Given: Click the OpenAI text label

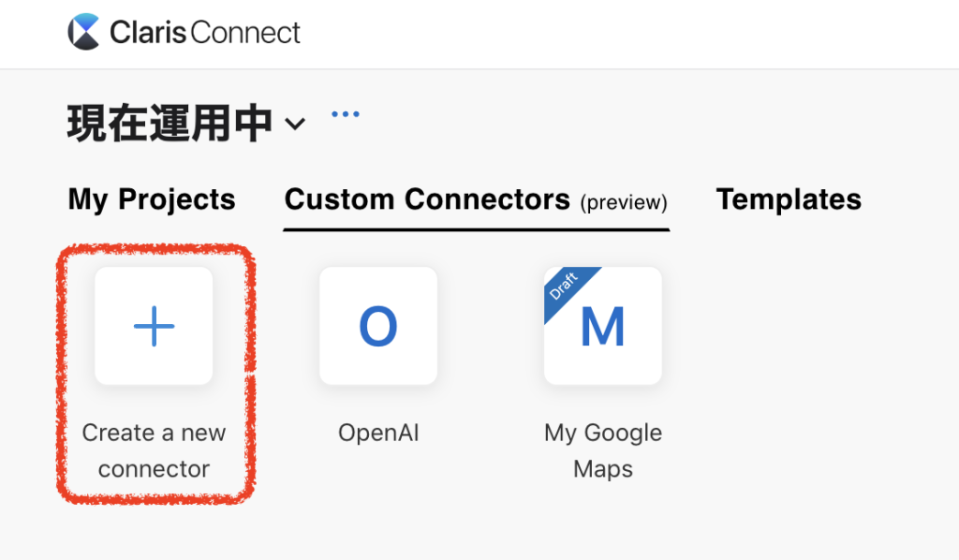Looking at the screenshot, I should click(378, 433).
